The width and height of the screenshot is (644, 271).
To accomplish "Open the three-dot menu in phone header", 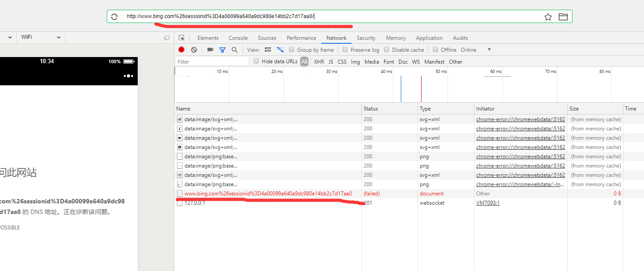I will pyautogui.click(x=128, y=76).
